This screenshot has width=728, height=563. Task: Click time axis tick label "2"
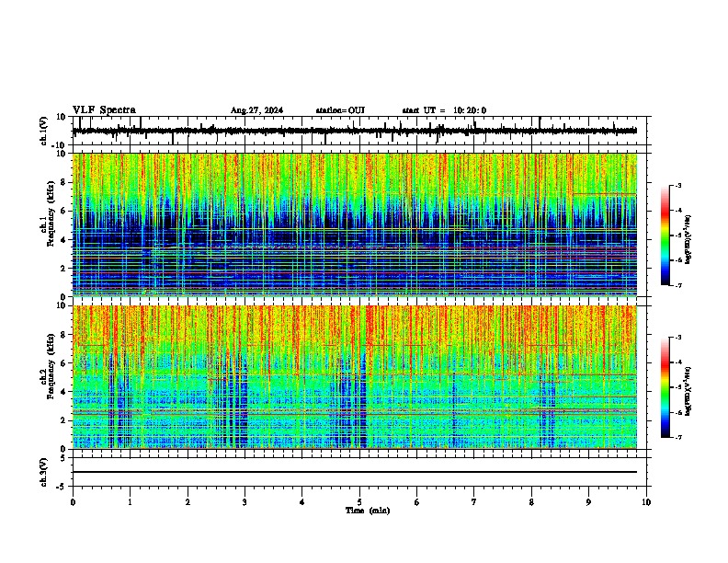click(188, 502)
